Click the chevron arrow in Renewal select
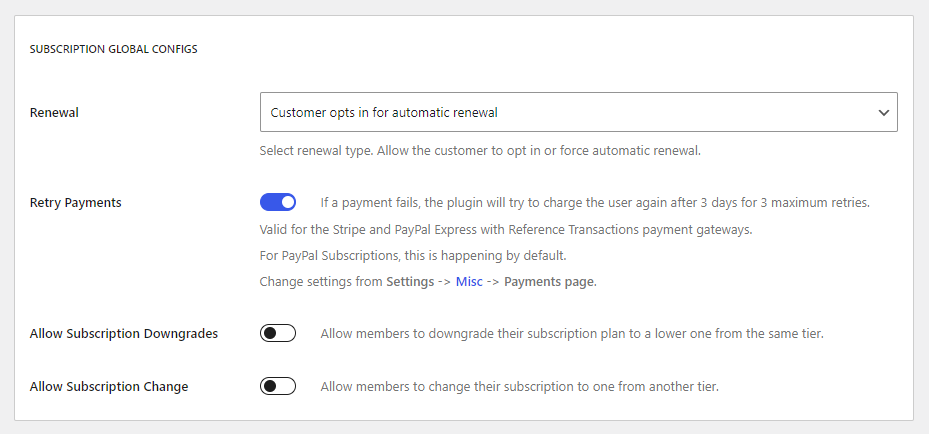 883,112
